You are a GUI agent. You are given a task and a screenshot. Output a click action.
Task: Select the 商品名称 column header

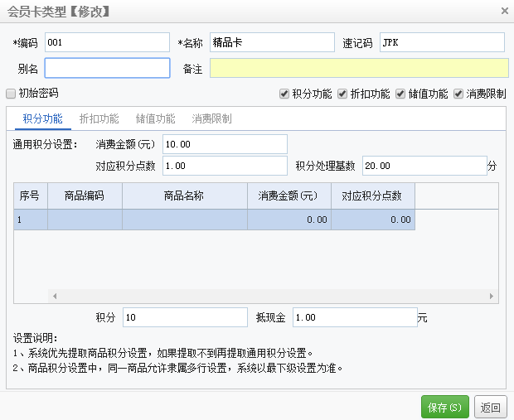pyautogui.click(x=184, y=196)
